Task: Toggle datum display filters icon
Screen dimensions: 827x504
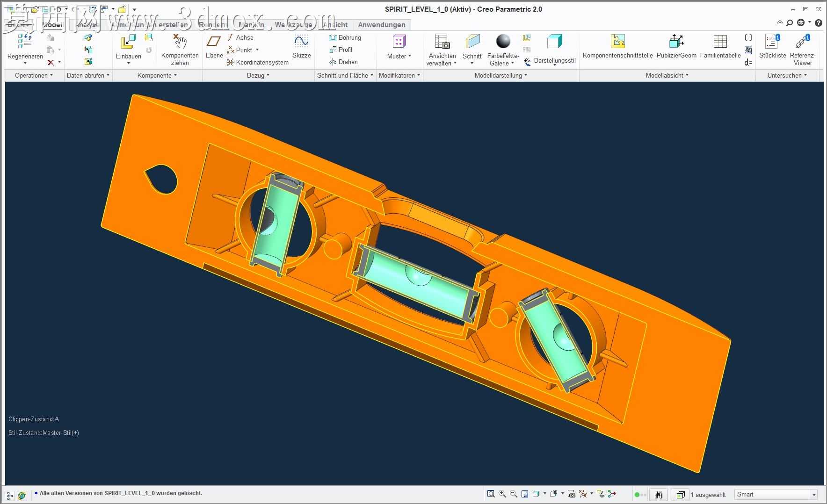Action: pos(583,494)
